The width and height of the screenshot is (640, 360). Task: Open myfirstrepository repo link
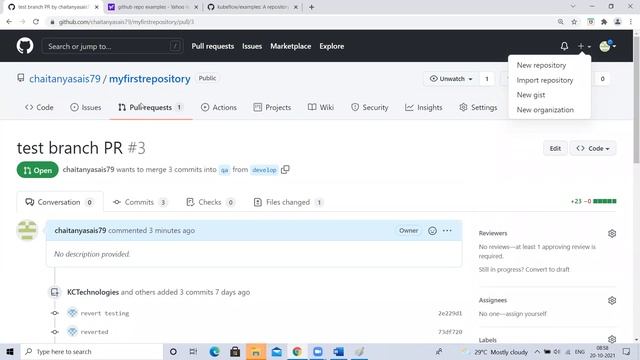(149, 79)
